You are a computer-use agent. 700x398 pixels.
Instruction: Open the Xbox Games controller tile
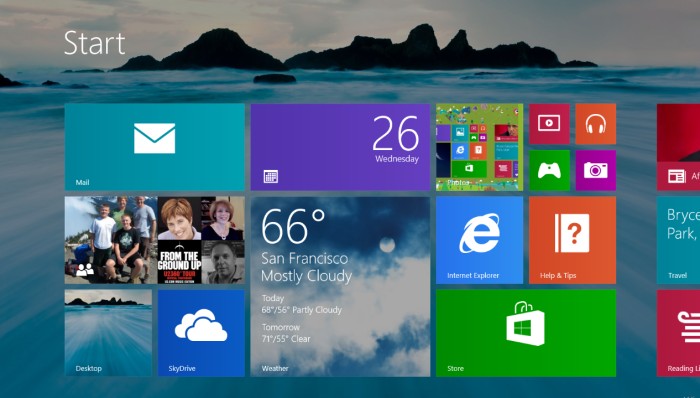point(549,170)
